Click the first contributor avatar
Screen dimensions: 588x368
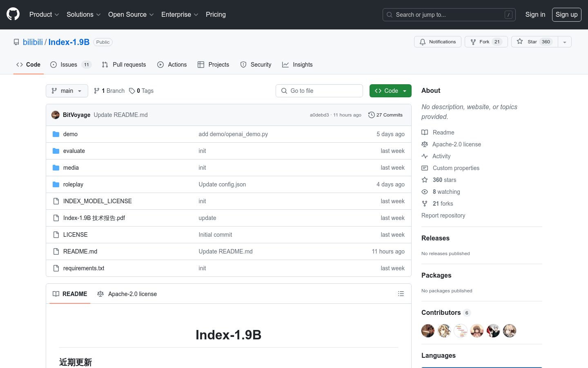(428, 331)
